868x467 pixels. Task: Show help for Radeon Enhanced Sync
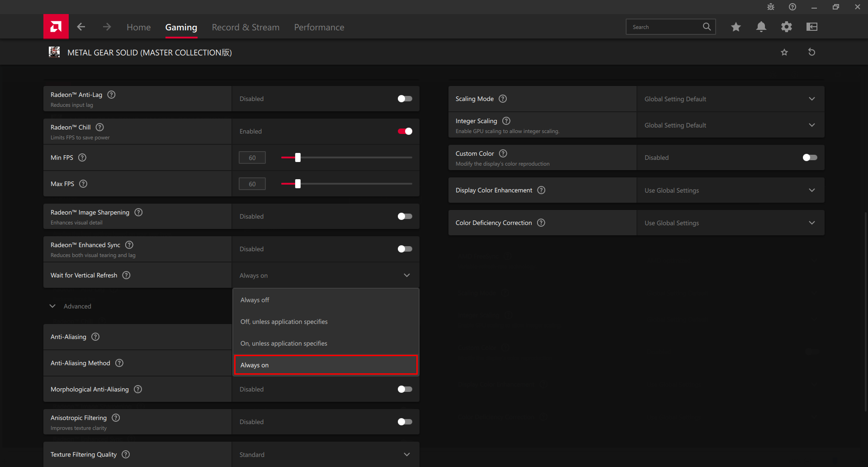tap(129, 245)
